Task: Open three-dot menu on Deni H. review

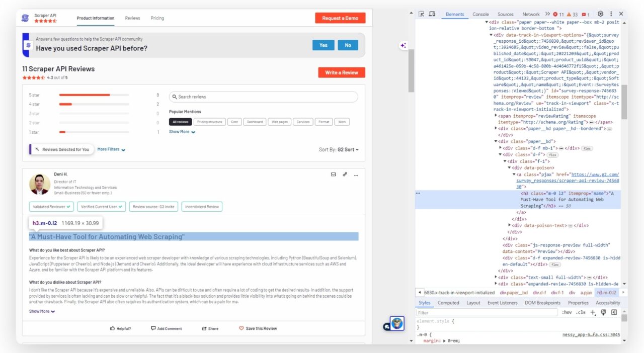Action: tap(356, 175)
